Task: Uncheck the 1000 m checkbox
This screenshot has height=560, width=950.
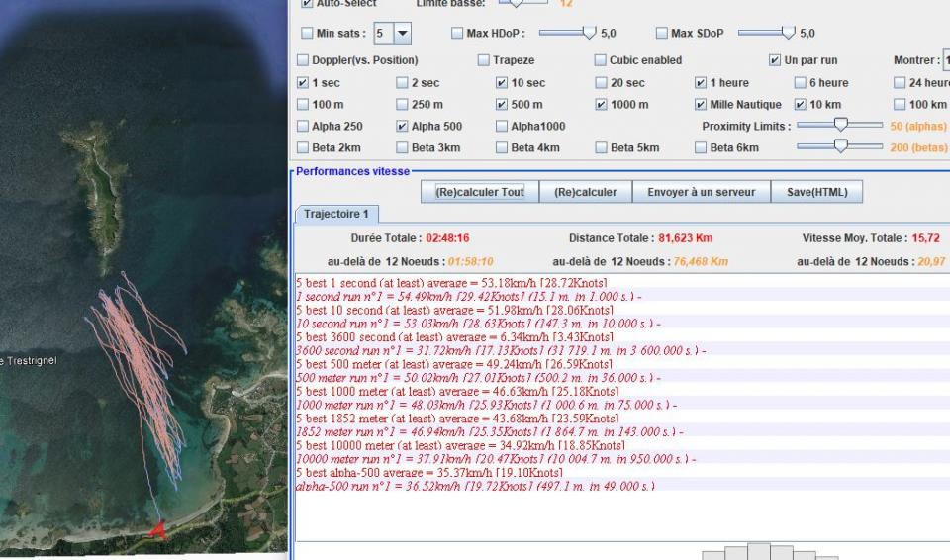Action: pos(601,104)
